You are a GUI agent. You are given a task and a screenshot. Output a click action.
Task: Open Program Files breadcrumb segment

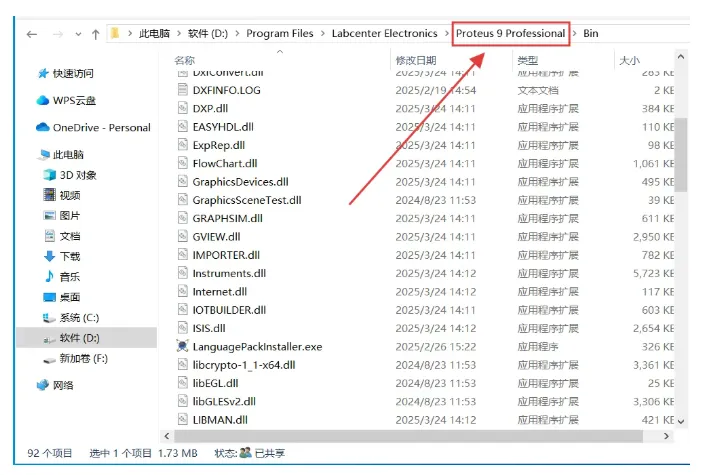[280, 34]
